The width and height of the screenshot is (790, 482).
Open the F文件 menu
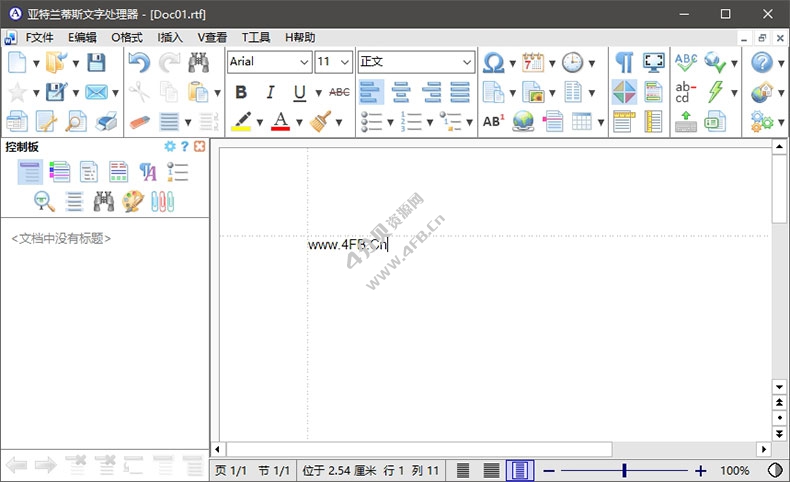coord(39,38)
